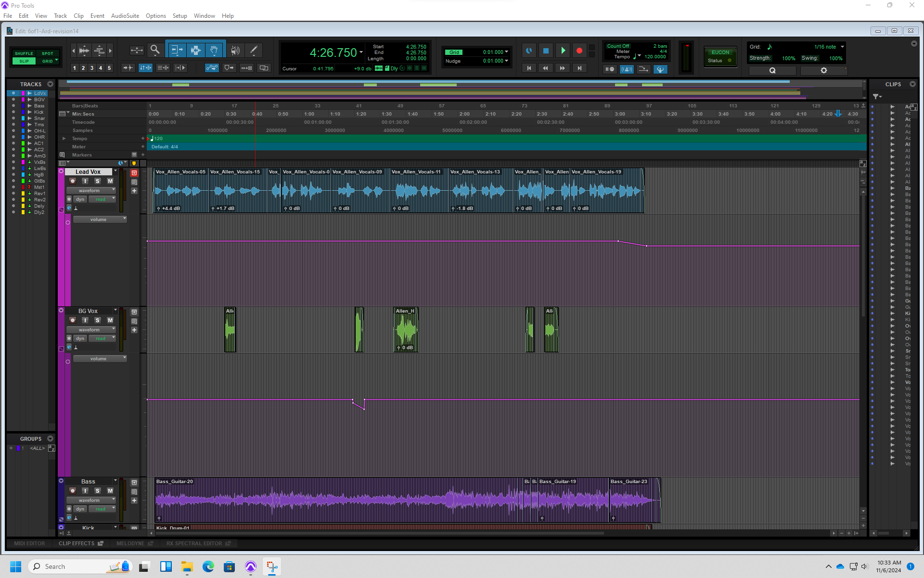Record-enable the Bass track
This screenshot has width=924, height=578.
point(73,491)
